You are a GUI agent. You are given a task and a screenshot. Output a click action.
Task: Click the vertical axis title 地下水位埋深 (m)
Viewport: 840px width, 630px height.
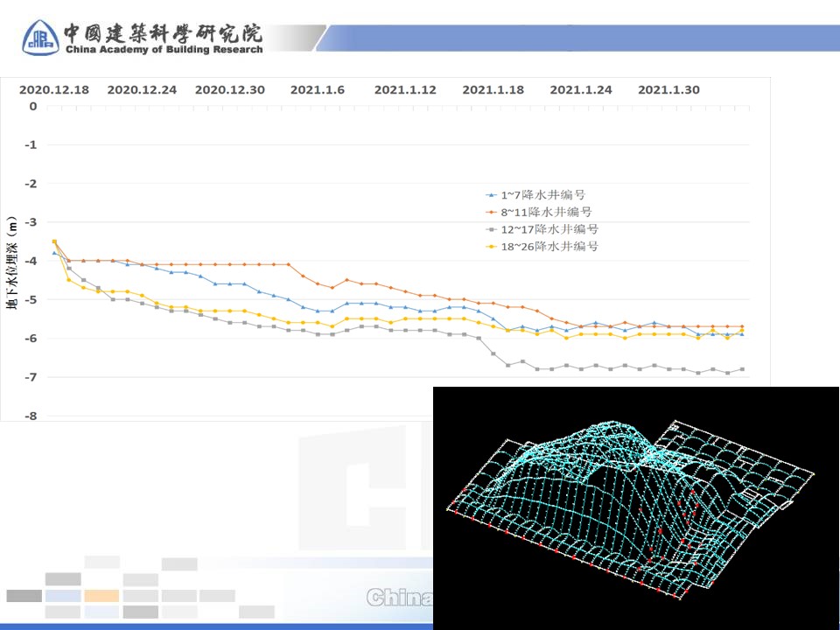point(12,261)
